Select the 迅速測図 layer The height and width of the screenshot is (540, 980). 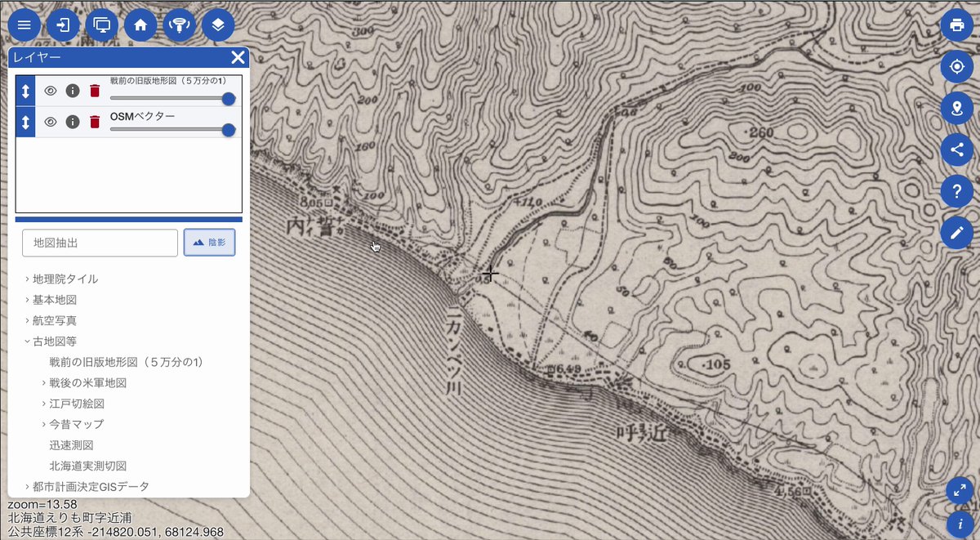[x=71, y=445]
